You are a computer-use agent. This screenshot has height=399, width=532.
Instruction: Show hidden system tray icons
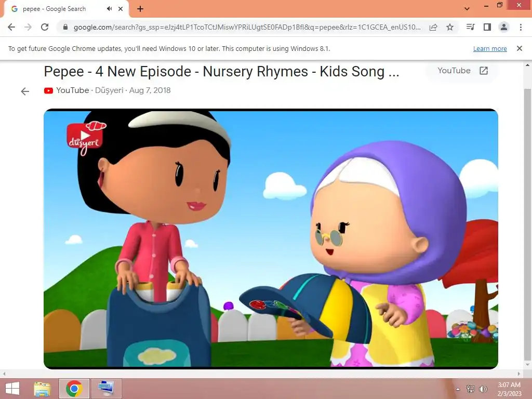coord(458,389)
